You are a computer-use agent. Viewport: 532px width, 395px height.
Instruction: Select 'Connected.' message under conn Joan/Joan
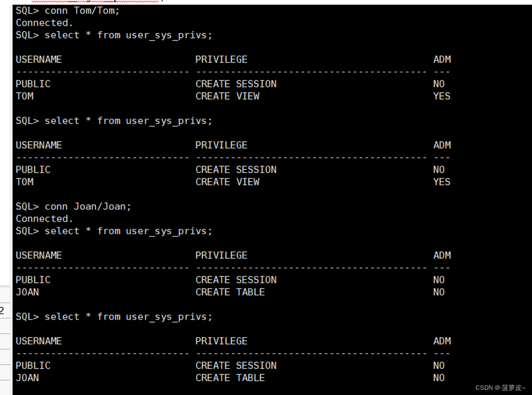[44, 219]
